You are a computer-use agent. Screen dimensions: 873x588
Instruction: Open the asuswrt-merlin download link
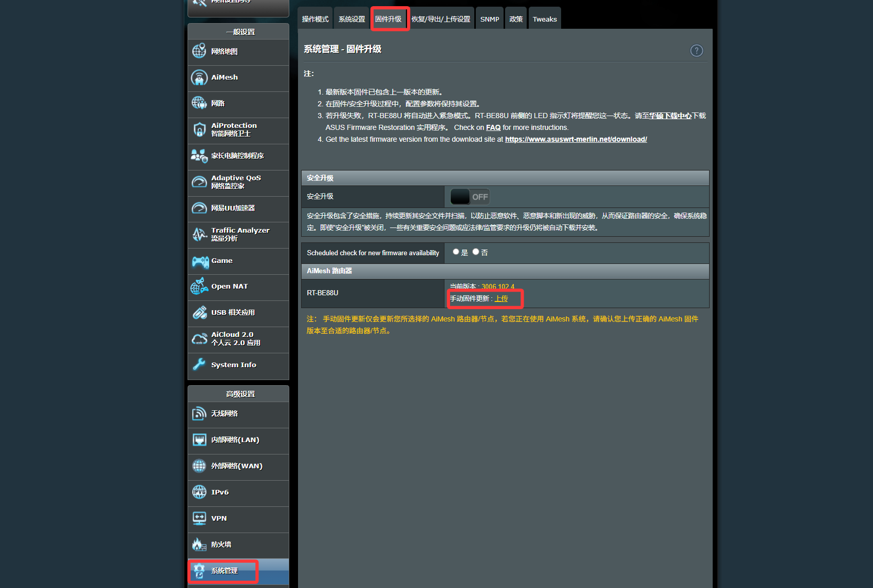point(576,139)
